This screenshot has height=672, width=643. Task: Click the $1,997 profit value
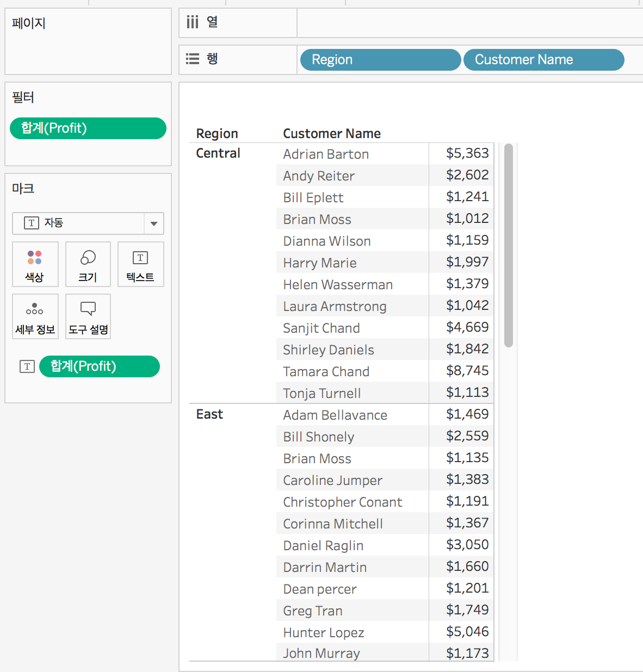click(x=467, y=262)
